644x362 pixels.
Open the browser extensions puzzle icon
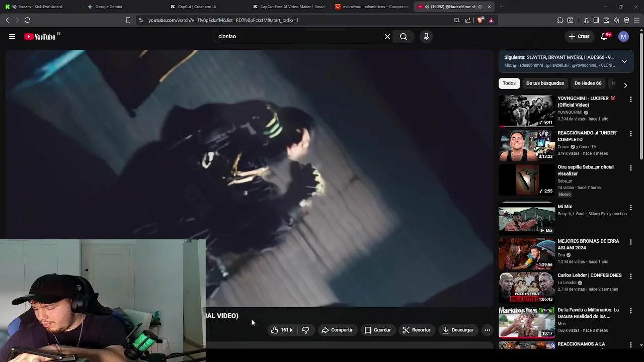[560, 20]
